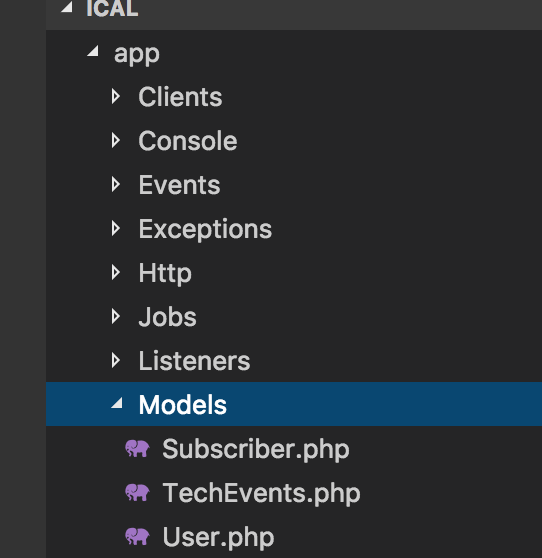The height and width of the screenshot is (558, 542).
Task: Expand the Console folder arrow
Action: coord(115,141)
